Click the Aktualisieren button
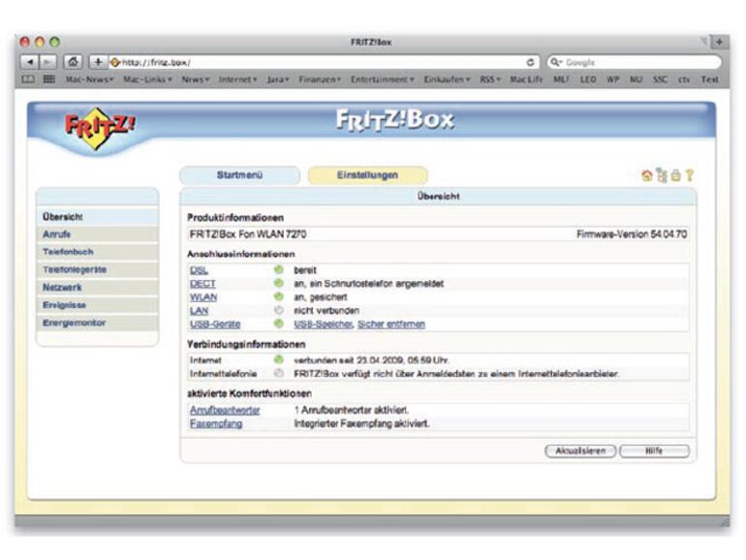This screenshot has width=746, height=560. coord(580,451)
